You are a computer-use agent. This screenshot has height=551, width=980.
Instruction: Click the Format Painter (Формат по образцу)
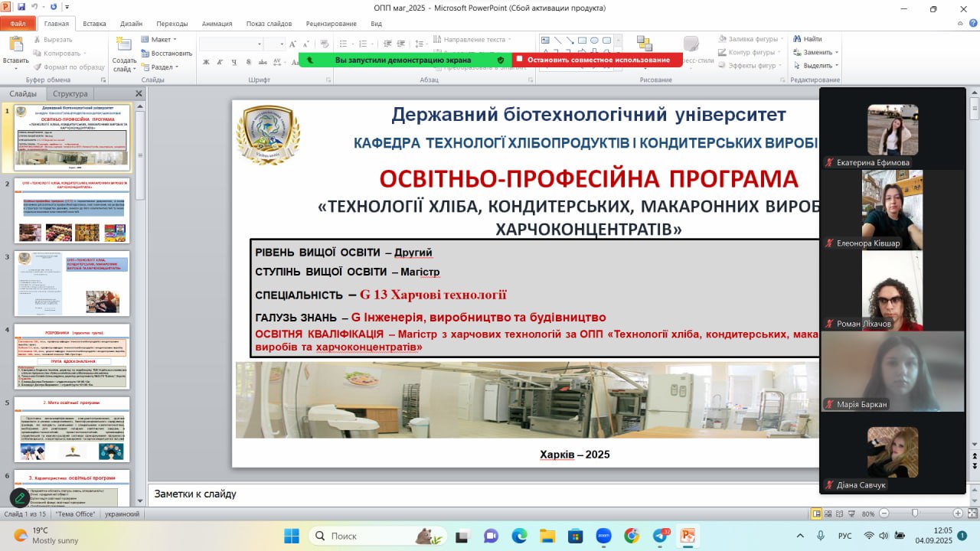pos(67,67)
